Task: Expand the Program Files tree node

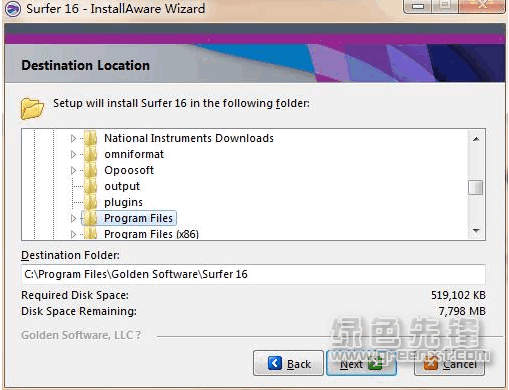Action: [x=73, y=218]
